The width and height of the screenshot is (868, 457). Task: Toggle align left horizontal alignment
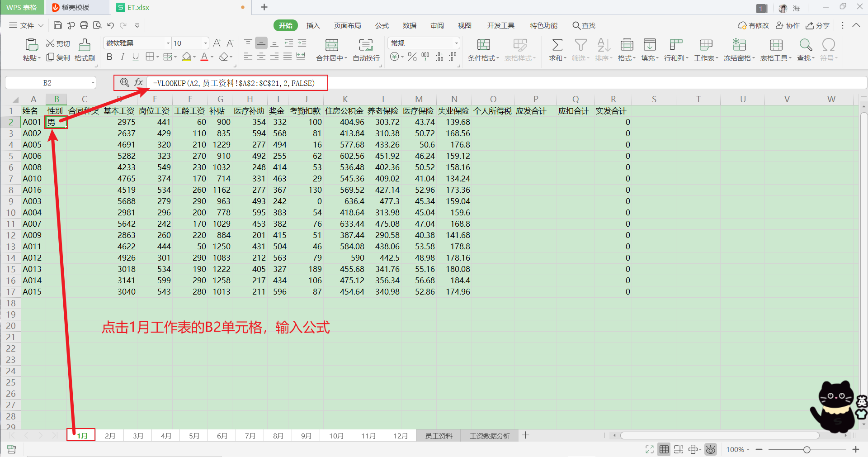coord(248,57)
